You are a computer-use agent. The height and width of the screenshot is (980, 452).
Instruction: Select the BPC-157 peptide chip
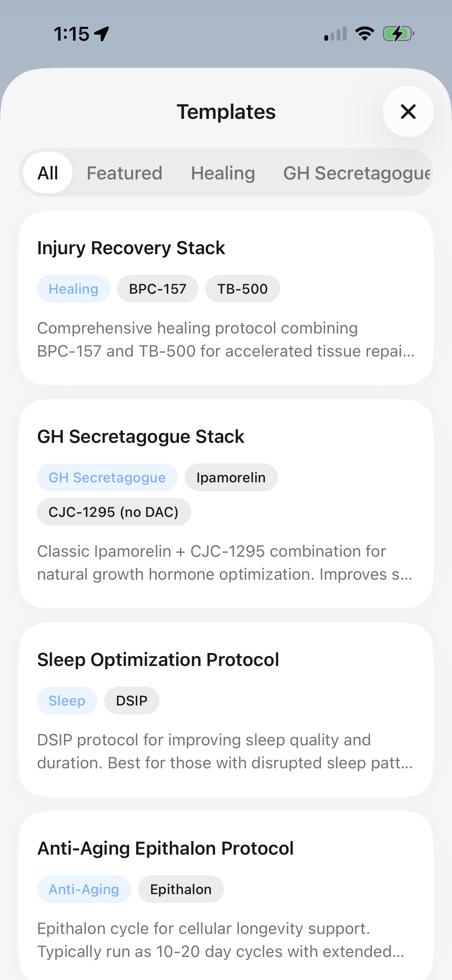coord(158,289)
